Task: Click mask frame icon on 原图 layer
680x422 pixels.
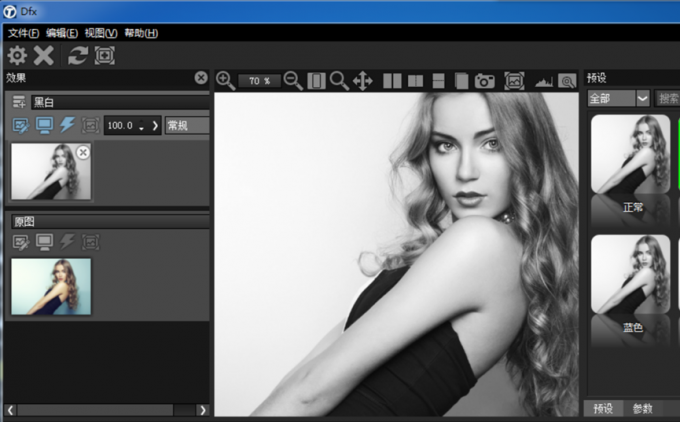Action: (x=90, y=242)
